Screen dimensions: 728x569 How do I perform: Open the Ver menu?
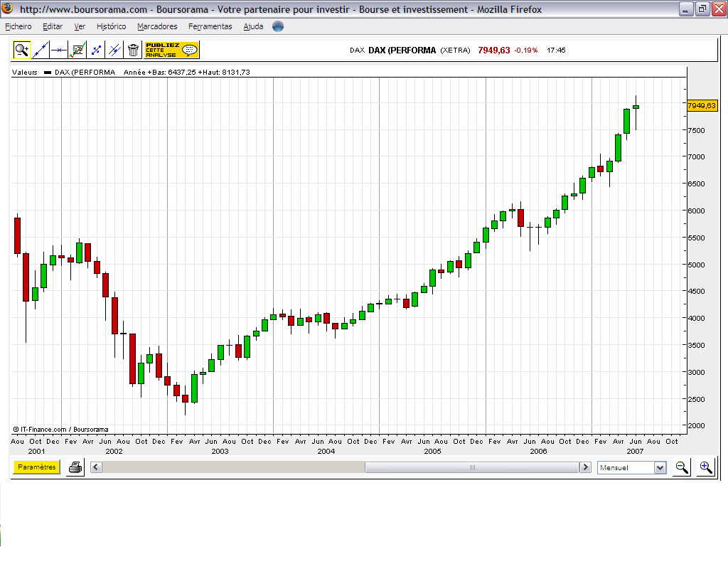(x=80, y=26)
